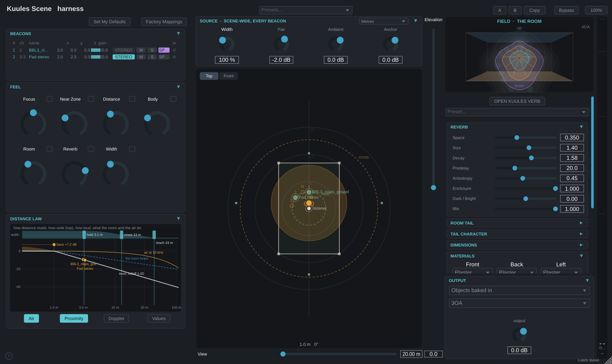
Task: Expand the Dimensions section
Action: pos(517,245)
